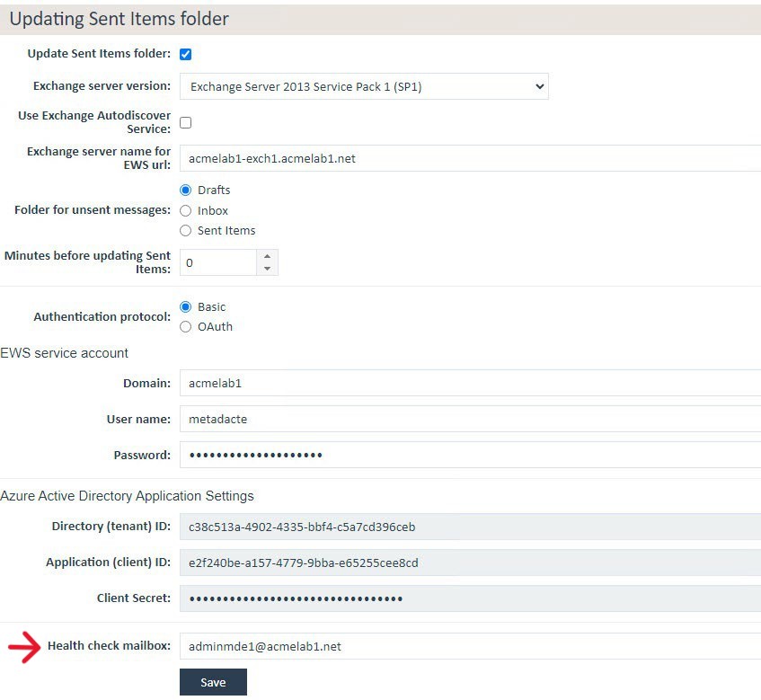
Task: Select Drafts as folder for unsent messages
Action: point(186,191)
